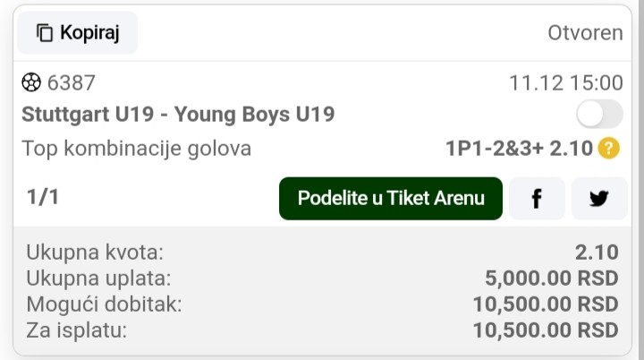644x360 pixels.
Task: Open Stuttgart U19 - Young Boys U19 match
Action: click(178, 115)
